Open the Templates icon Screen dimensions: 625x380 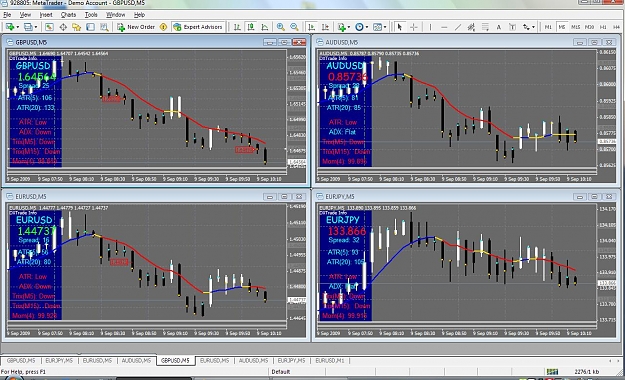pos(377,27)
